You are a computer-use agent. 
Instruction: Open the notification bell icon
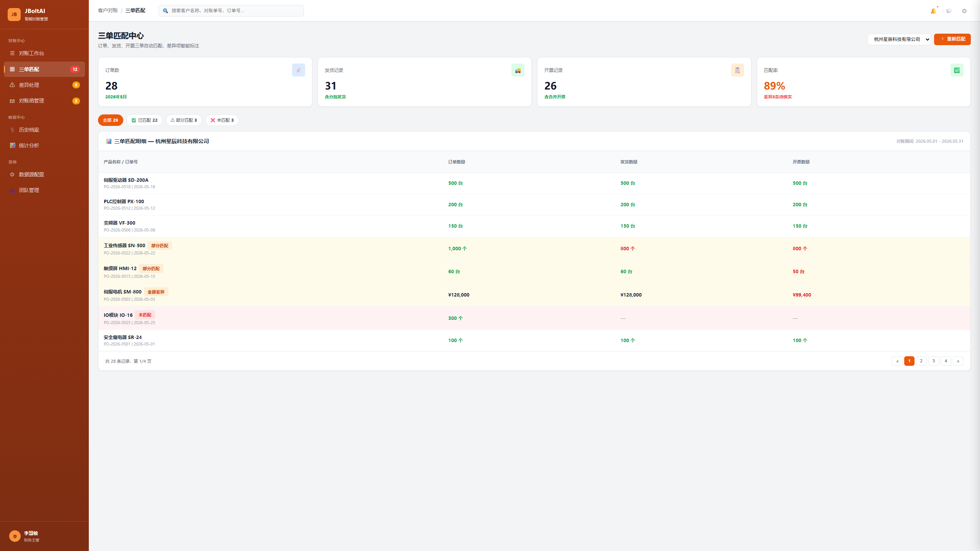(x=933, y=11)
